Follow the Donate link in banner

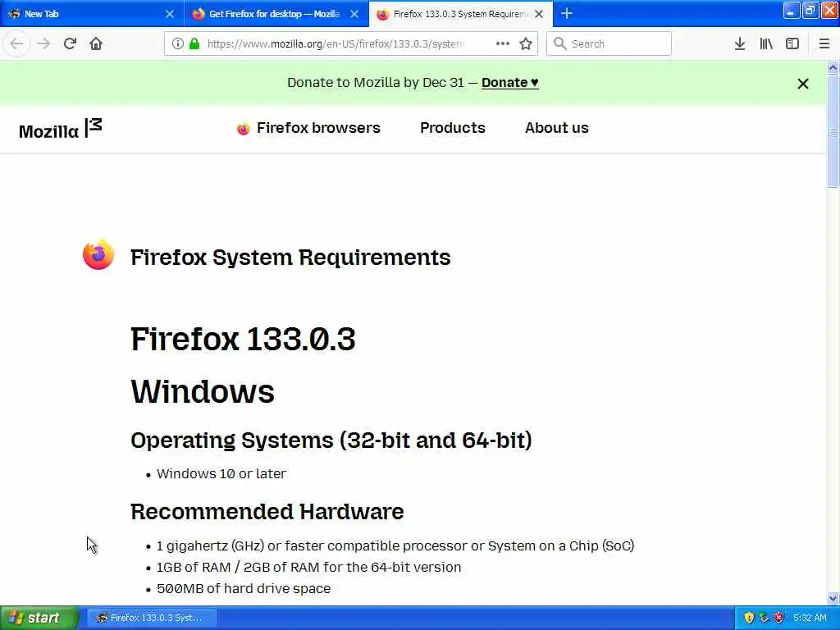point(509,83)
